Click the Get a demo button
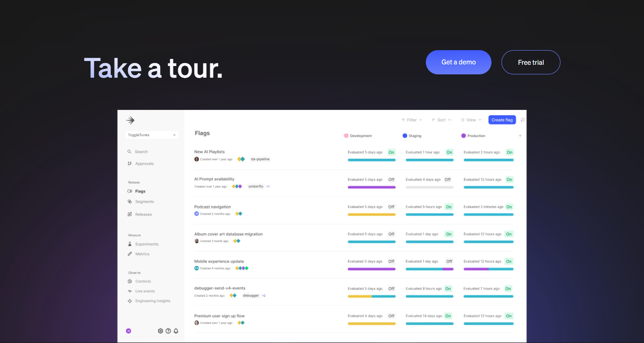644x343 pixels. [458, 62]
